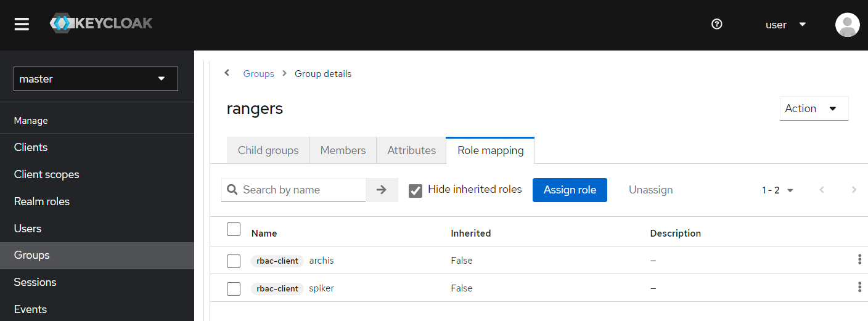Viewport: 868px width, 321px height.
Task: Open Sessions in the sidebar
Action: click(x=97, y=282)
